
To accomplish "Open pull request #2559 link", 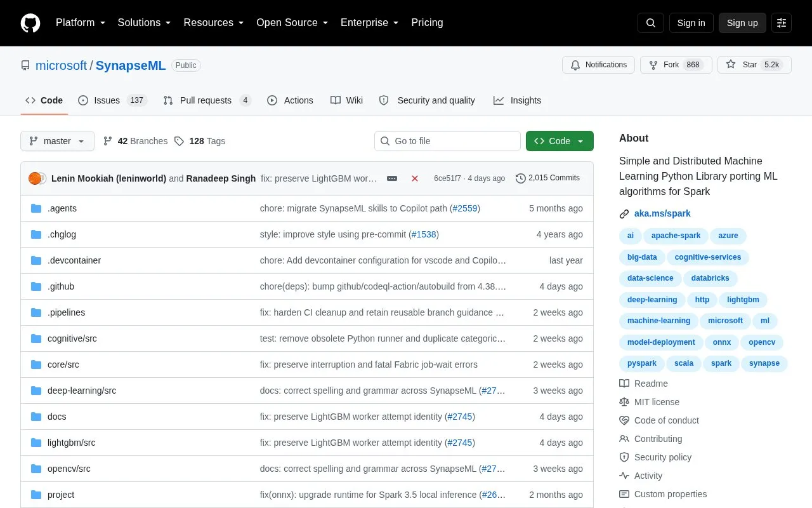I will click(x=465, y=208).
